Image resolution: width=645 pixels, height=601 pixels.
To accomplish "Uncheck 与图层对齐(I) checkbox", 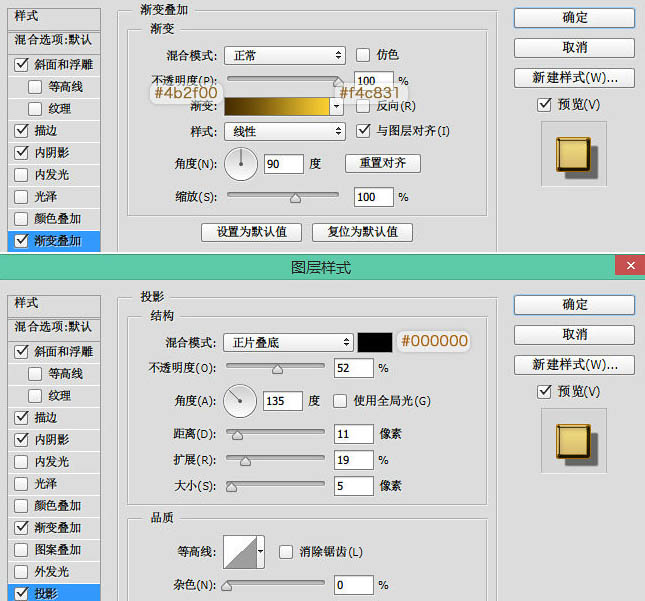I will coord(363,131).
